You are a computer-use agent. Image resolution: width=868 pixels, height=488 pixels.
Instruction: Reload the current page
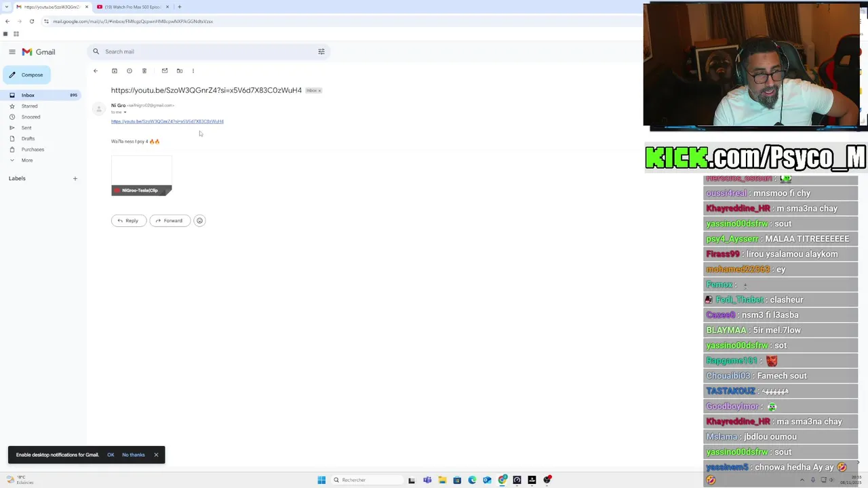(32, 21)
